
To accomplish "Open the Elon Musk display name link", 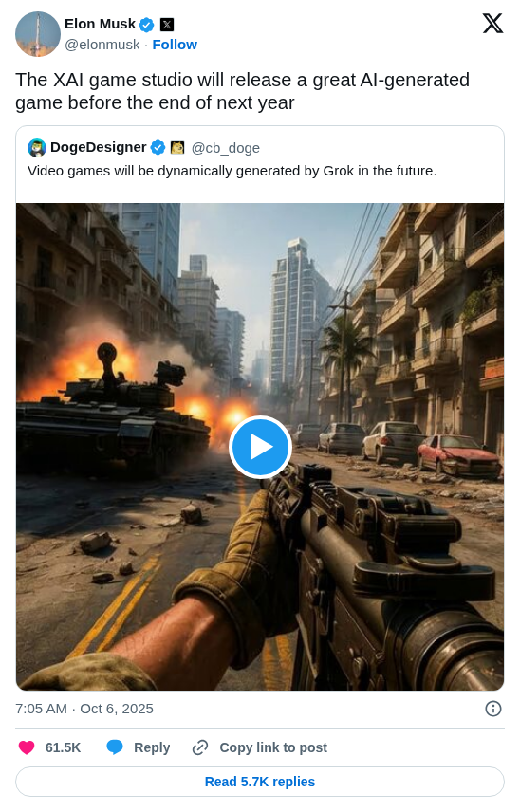I will pos(100,24).
